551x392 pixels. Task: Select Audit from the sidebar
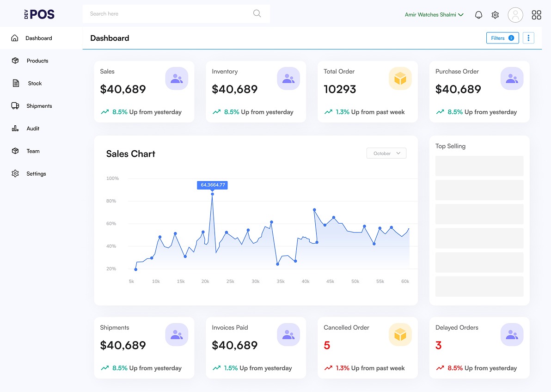pyautogui.click(x=33, y=129)
